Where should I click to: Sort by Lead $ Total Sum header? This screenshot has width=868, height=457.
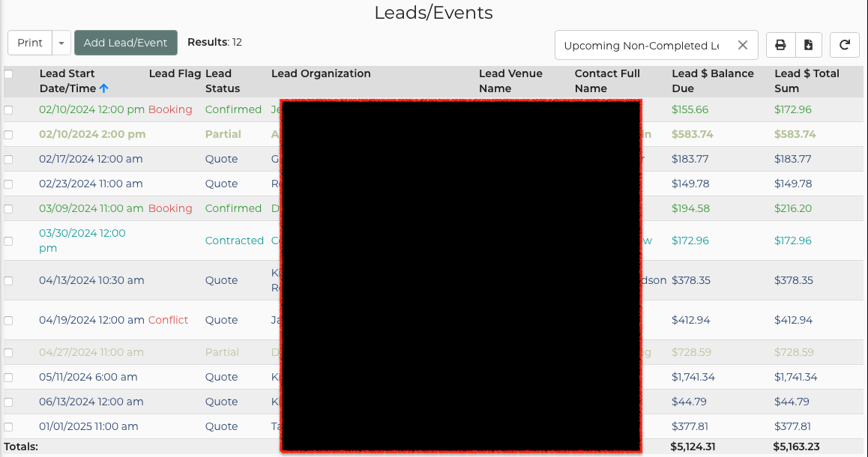(x=807, y=81)
